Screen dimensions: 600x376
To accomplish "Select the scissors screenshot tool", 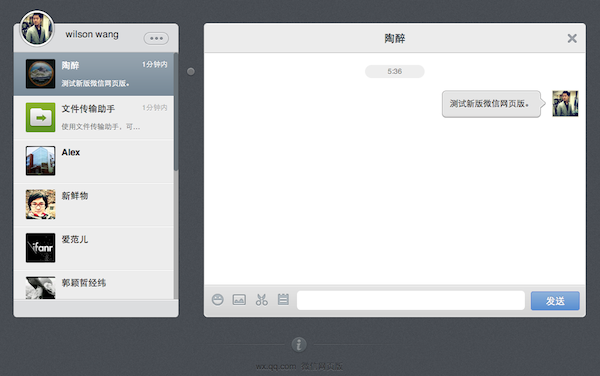I will pos(262,299).
